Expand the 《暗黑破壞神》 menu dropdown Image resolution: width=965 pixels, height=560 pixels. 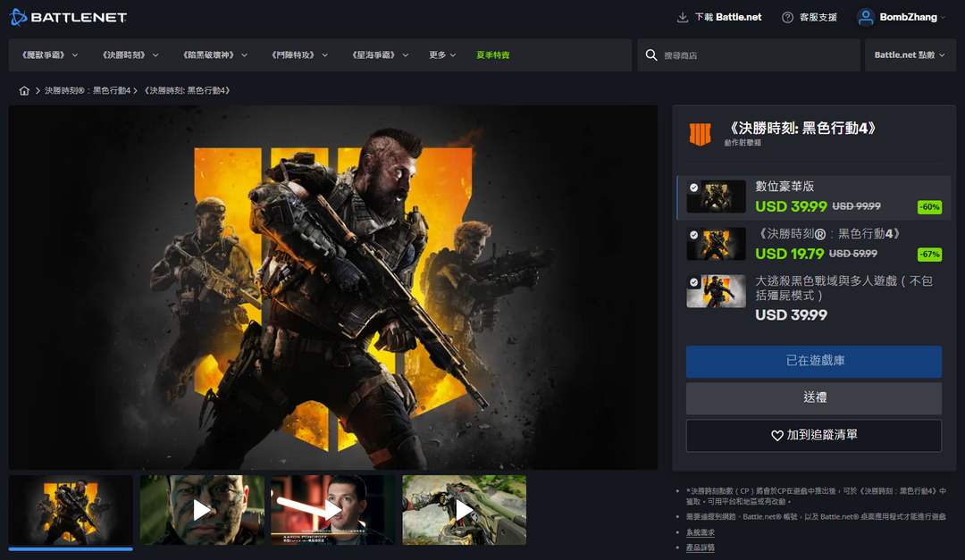click(x=214, y=55)
